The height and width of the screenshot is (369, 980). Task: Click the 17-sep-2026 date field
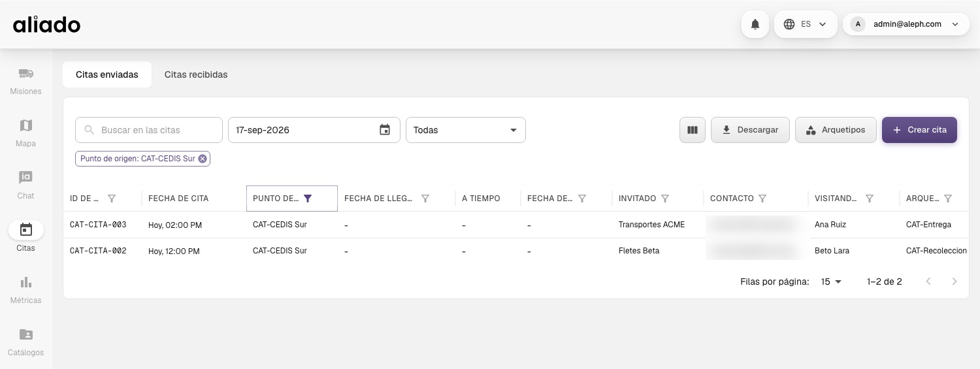coord(314,130)
